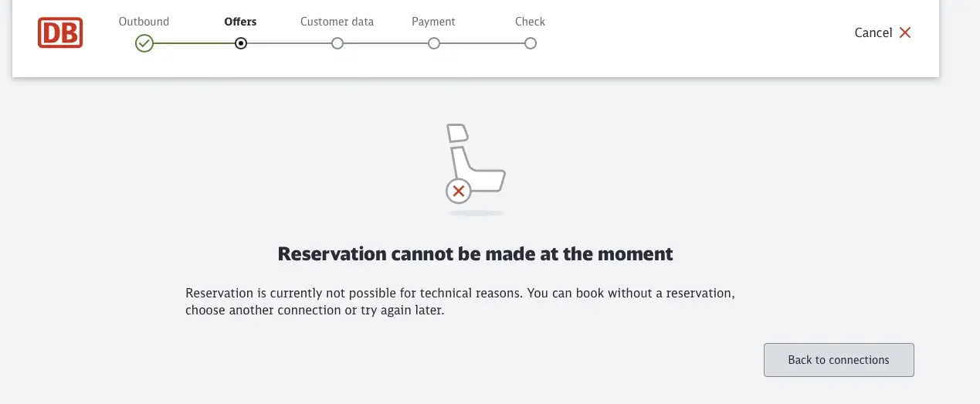The image size is (980, 404).
Task: Click the green Outbound checkmark icon
Action: coord(144,43)
